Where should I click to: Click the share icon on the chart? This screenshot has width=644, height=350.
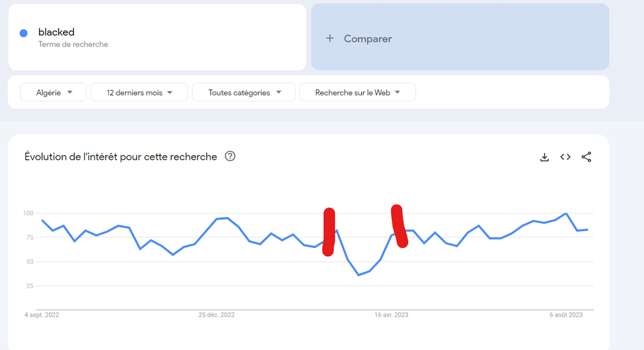click(x=586, y=157)
